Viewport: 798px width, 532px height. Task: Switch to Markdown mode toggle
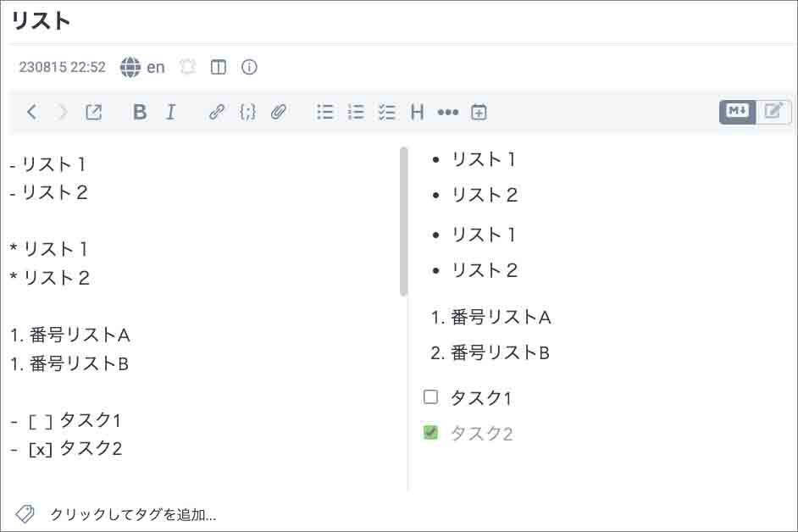(737, 111)
